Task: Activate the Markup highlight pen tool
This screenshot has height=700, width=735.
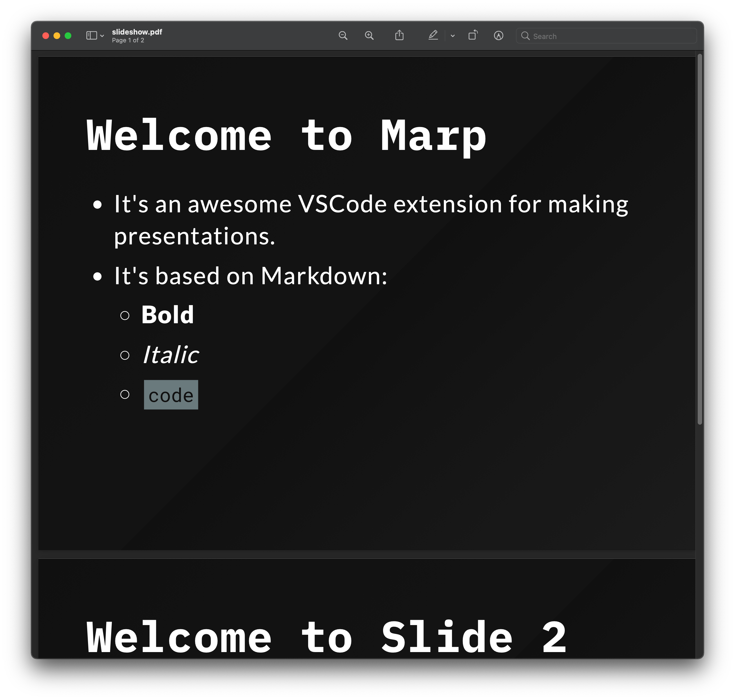Action: tap(433, 35)
